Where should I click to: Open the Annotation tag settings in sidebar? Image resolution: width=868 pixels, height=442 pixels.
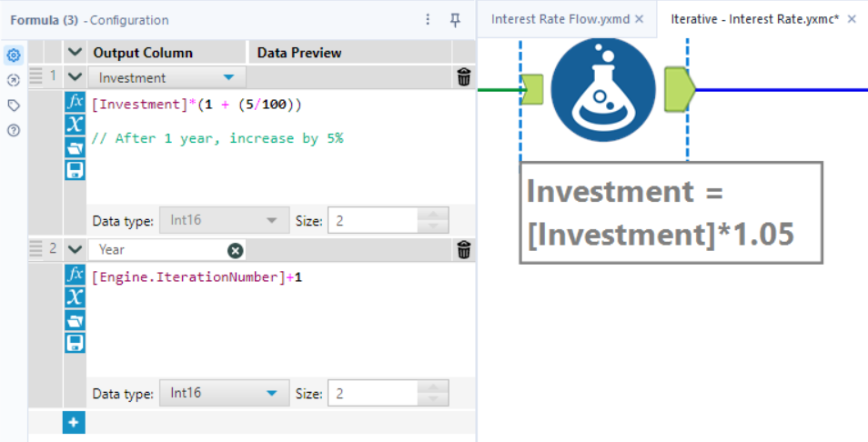[x=14, y=105]
